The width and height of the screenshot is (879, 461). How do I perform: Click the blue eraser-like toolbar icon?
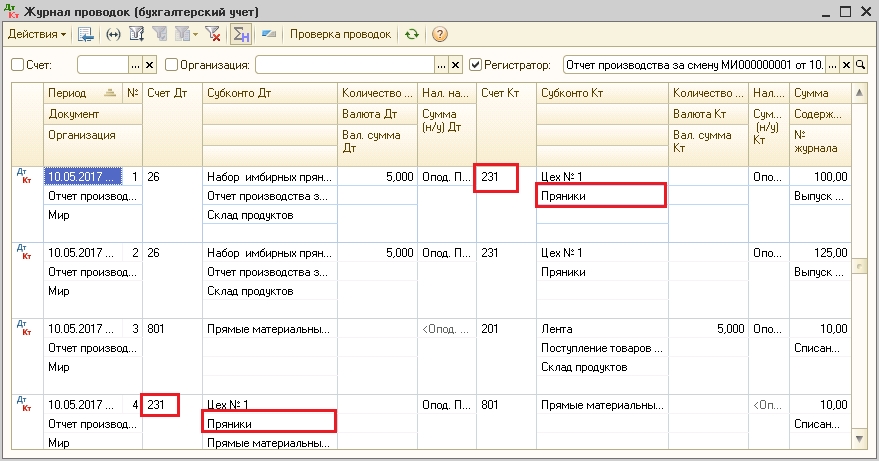tap(269, 34)
